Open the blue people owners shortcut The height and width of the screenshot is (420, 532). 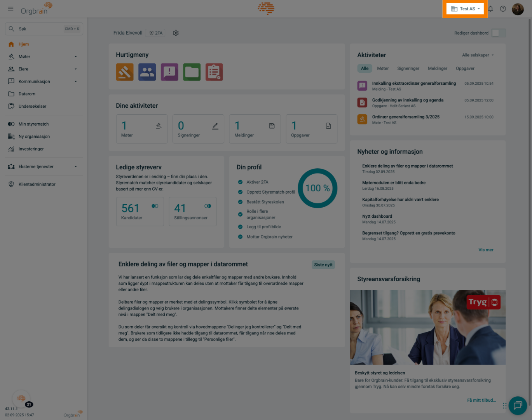coord(147,72)
